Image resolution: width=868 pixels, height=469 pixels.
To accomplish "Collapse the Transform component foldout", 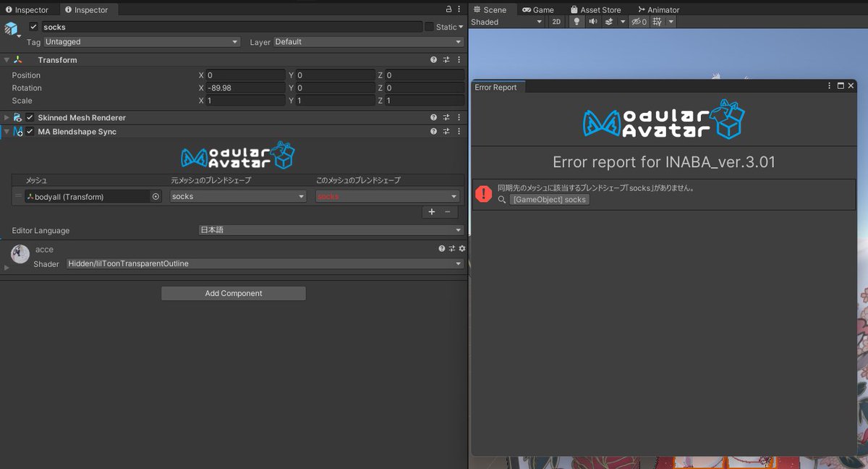I will pos(7,60).
